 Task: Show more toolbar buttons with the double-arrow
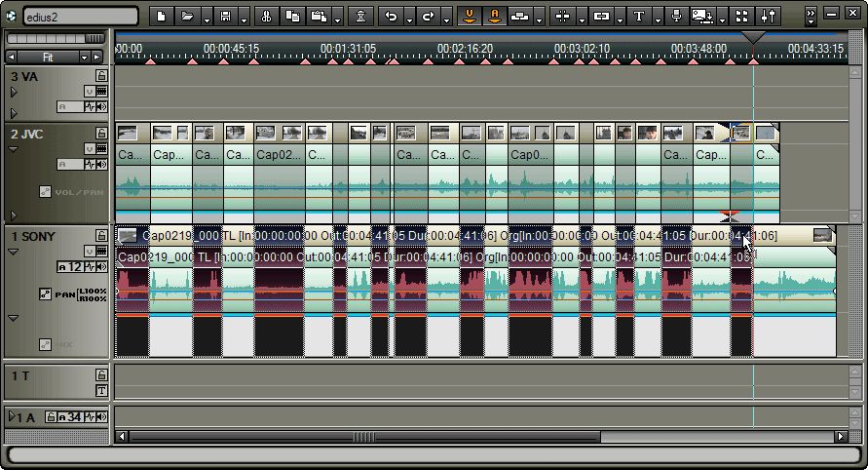[x=811, y=16]
